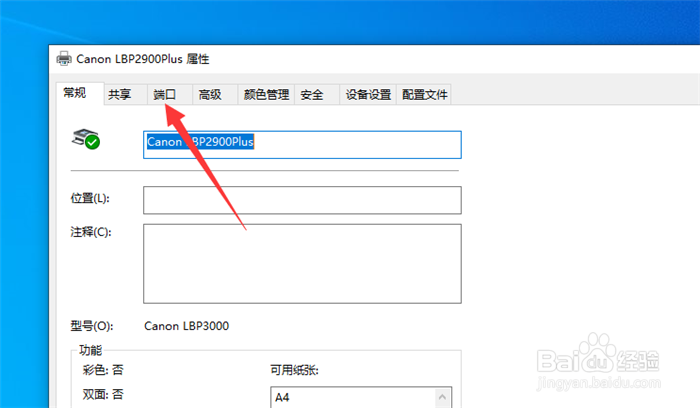Click the 双面: 否 text
This screenshot has width=700, height=408.
pos(103,395)
